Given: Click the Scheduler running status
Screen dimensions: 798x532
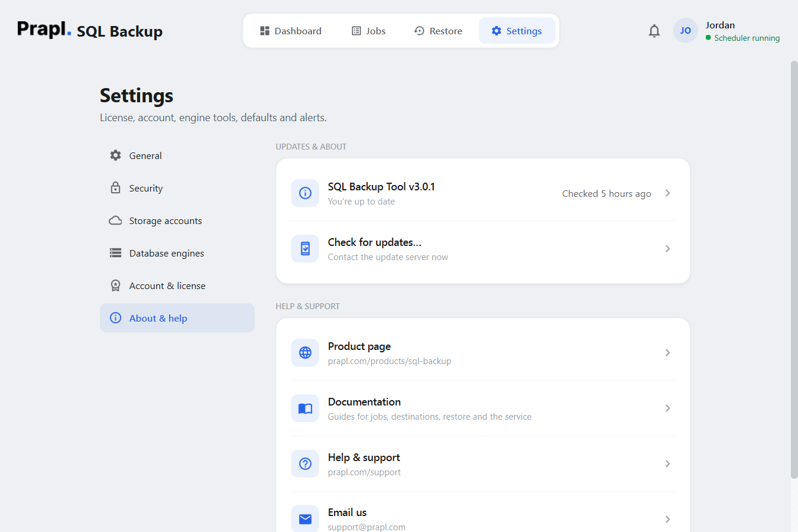Looking at the screenshot, I should point(742,38).
